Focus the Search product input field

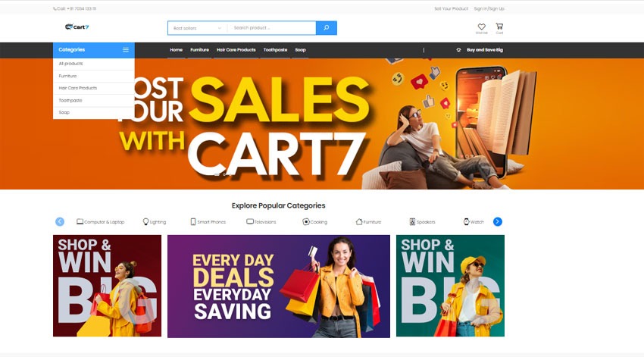[x=272, y=28]
